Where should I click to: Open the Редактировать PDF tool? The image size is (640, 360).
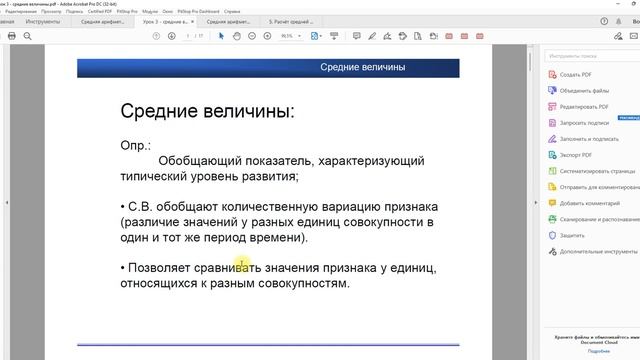click(x=578, y=107)
